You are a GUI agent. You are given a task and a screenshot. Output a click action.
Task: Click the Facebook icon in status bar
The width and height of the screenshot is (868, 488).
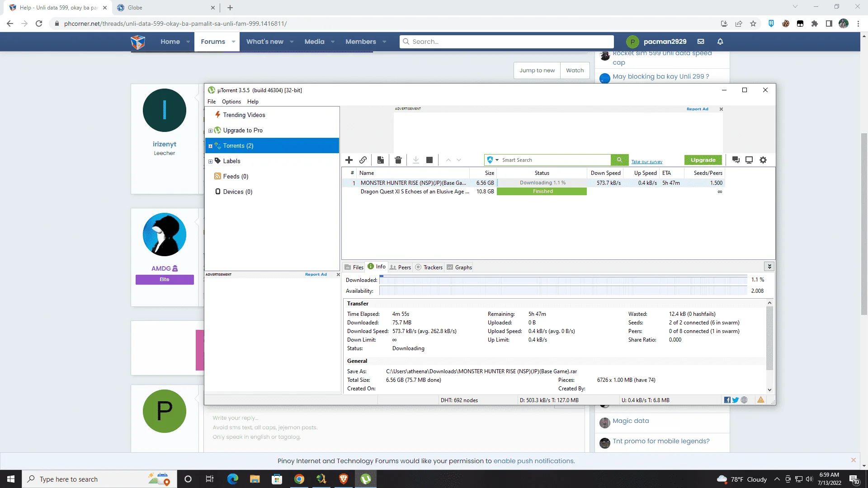[727, 400]
